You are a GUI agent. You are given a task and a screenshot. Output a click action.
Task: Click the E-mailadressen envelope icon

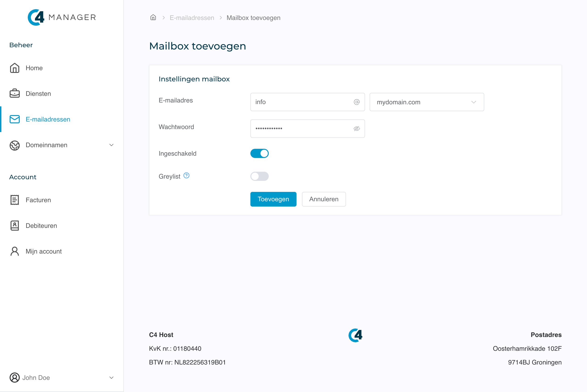coord(14,119)
